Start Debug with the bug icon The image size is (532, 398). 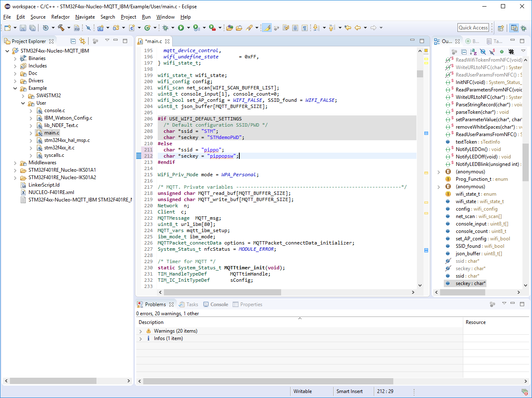(x=165, y=28)
